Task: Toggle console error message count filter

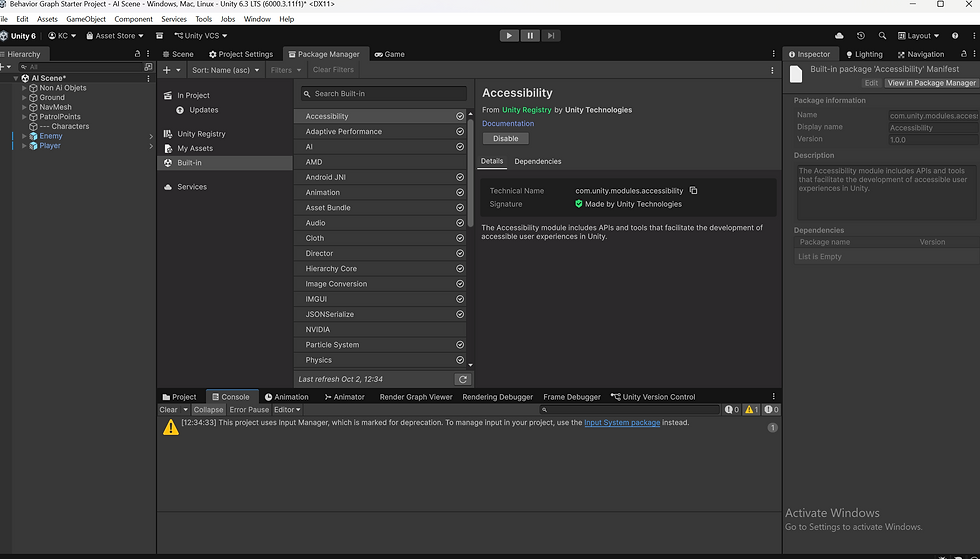Action: click(x=772, y=410)
